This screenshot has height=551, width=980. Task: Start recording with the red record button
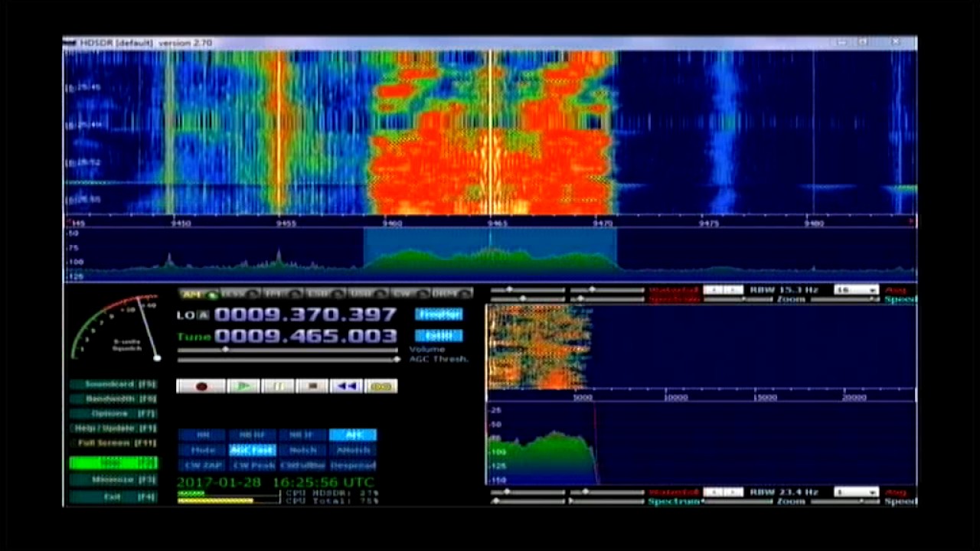point(201,386)
